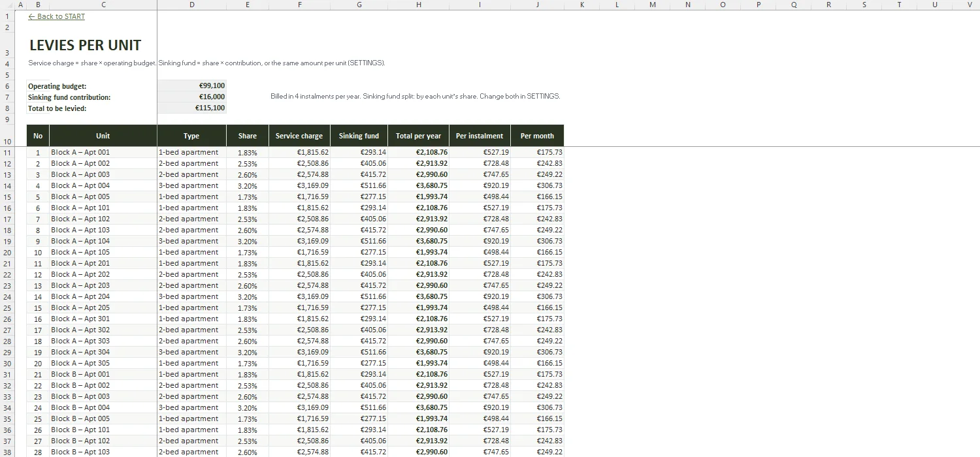980x457 pixels.
Task: Click cell Block A – Apt 305
Action: tap(103, 363)
